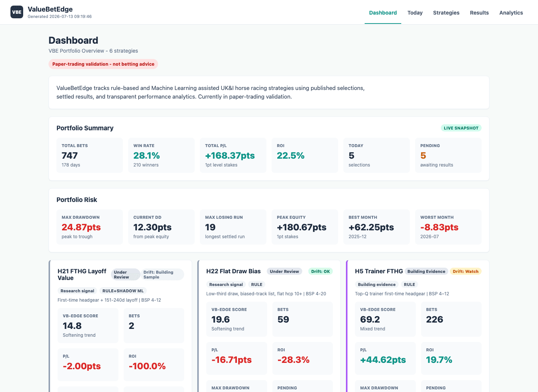Click the 'Generated 2026-07-13 09:19:46' timestamp
Image resolution: width=538 pixels, height=392 pixels.
(60, 16)
